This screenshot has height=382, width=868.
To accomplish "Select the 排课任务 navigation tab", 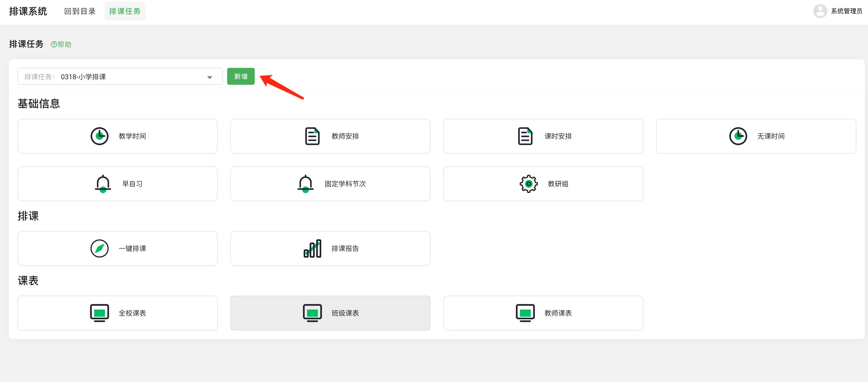I will [125, 11].
